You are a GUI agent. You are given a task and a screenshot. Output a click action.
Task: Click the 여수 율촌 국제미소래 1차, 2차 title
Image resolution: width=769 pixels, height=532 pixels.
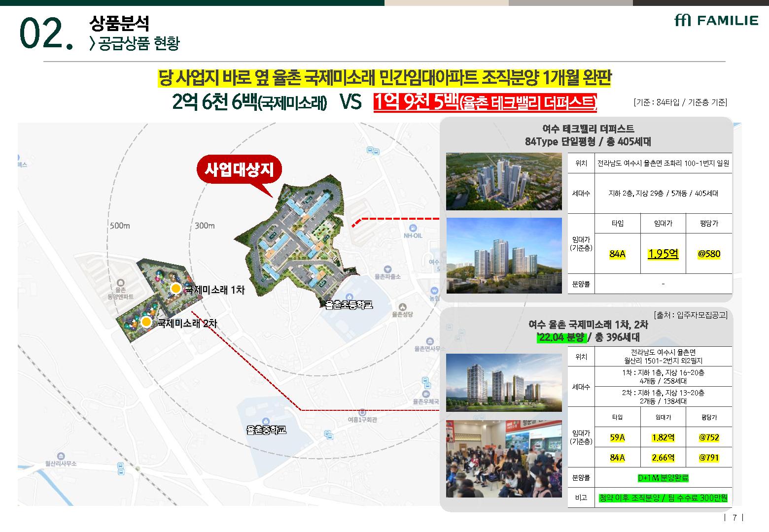tap(588, 325)
